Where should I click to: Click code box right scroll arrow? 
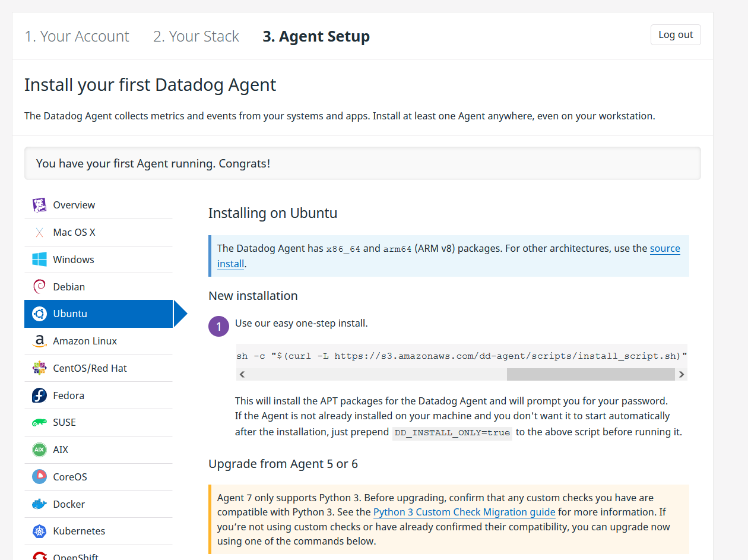tap(682, 374)
